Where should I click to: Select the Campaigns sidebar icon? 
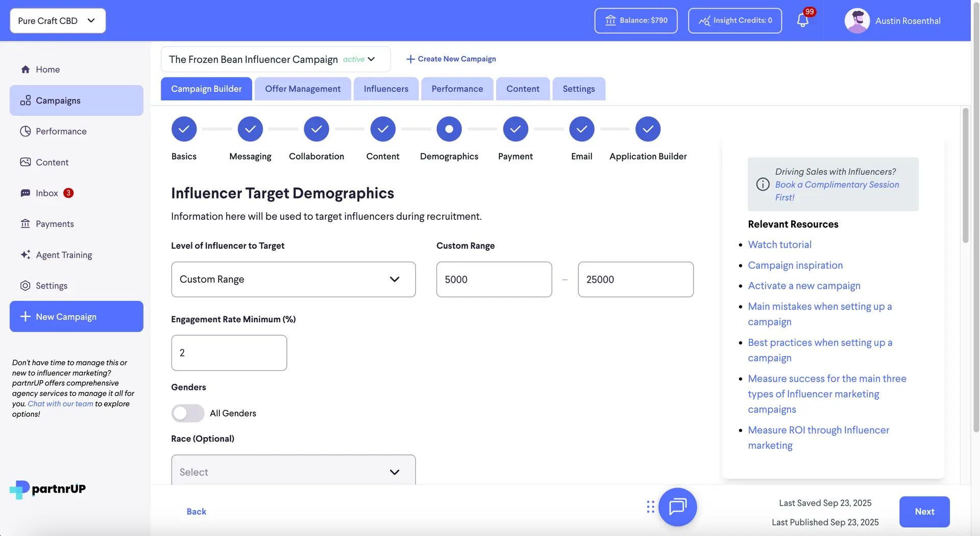tap(26, 100)
